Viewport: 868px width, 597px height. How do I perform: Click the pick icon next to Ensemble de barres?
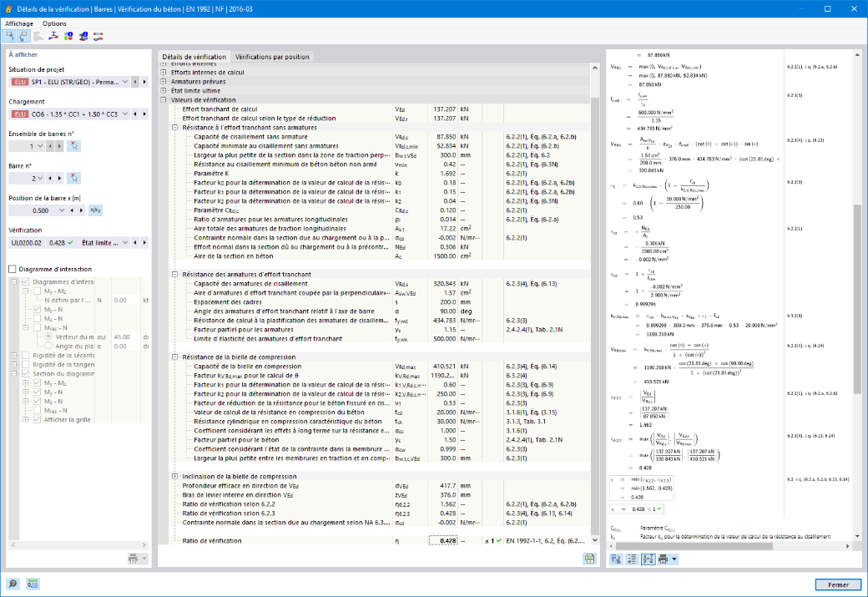pyautogui.click(x=73, y=146)
